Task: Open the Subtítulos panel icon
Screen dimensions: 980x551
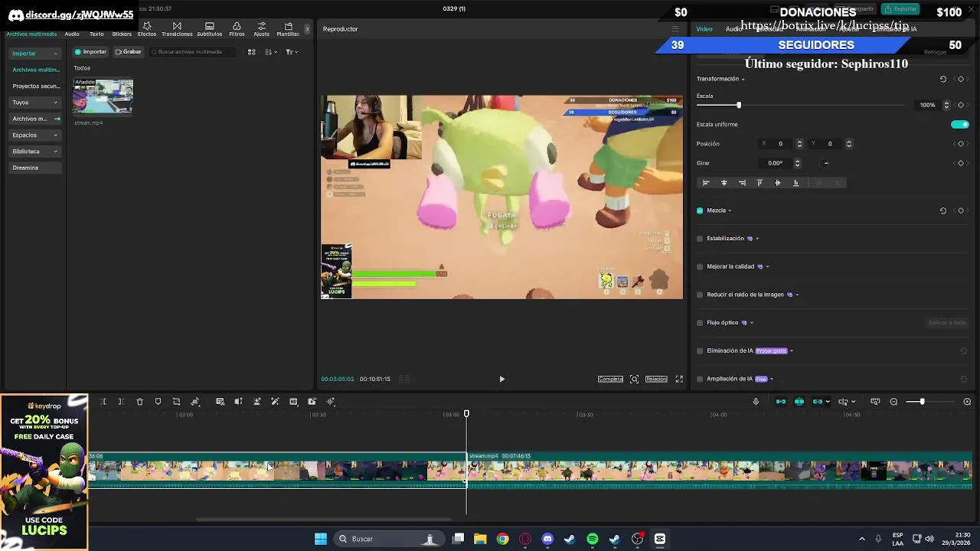Action: (209, 29)
